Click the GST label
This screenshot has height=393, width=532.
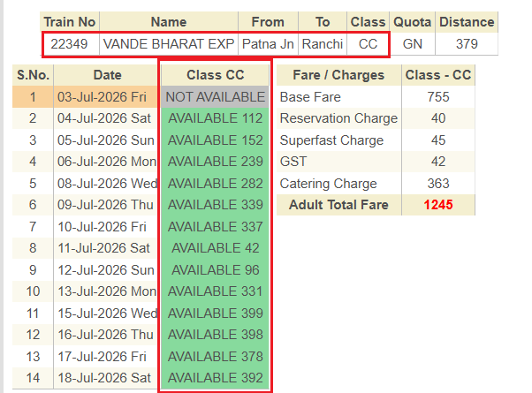[x=293, y=162]
